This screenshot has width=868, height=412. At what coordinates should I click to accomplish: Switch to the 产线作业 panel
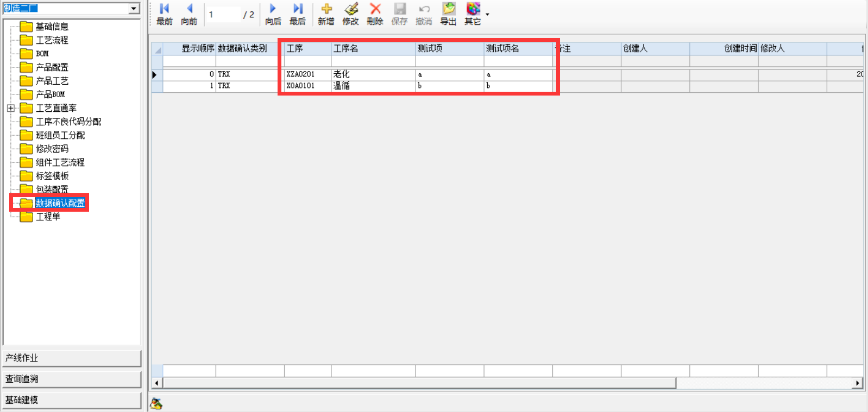point(72,358)
